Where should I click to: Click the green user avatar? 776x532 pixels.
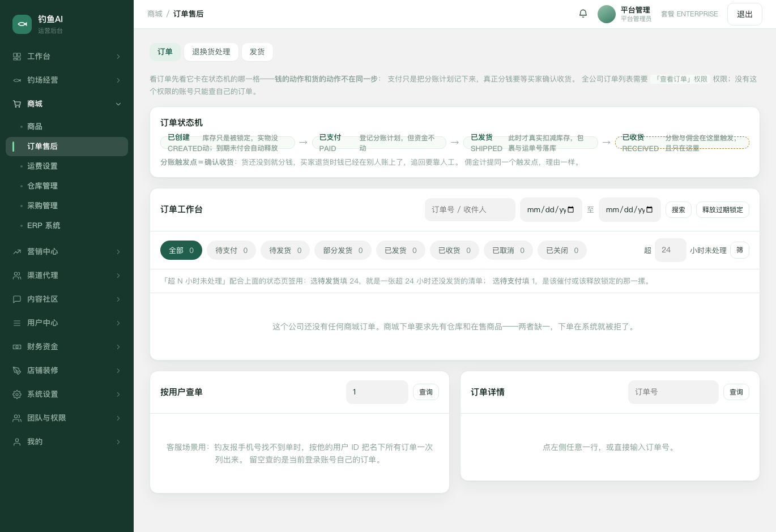(x=607, y=14)
